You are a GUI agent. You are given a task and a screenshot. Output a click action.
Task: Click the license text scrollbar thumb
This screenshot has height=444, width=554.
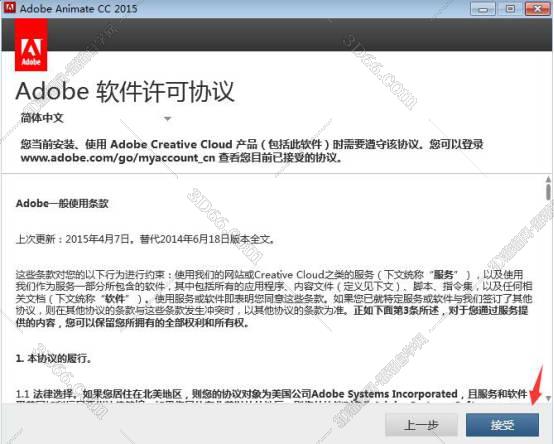548,192
